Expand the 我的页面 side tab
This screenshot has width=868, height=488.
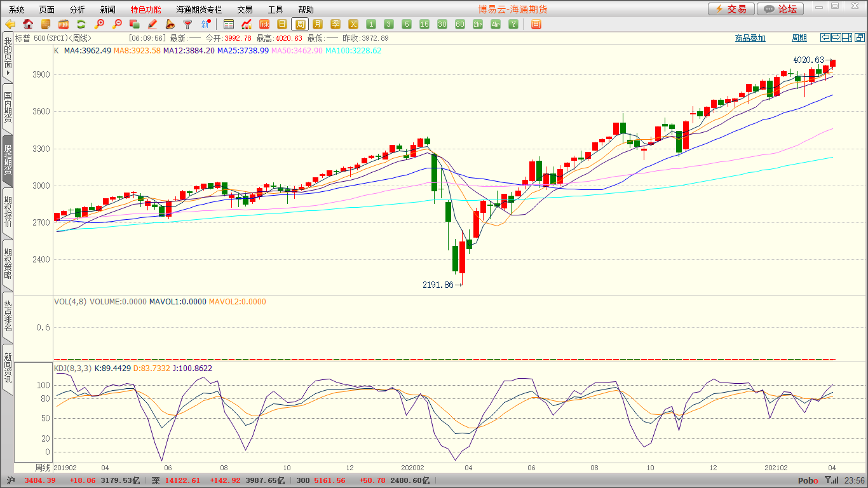coord(8,57)
